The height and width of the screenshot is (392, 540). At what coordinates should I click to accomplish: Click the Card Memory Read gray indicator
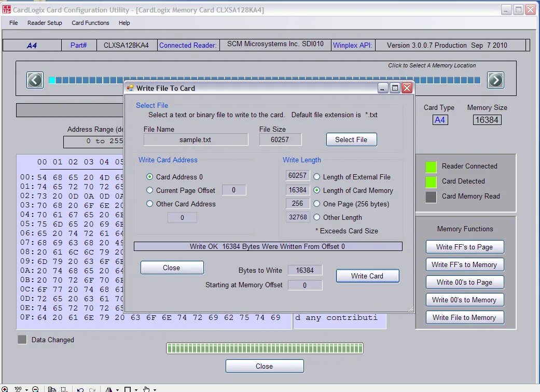[431, 197]
